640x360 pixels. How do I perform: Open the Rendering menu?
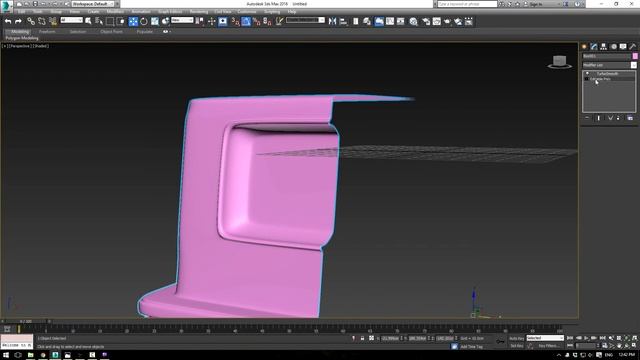pyautogui.click(x=199, y=12)
